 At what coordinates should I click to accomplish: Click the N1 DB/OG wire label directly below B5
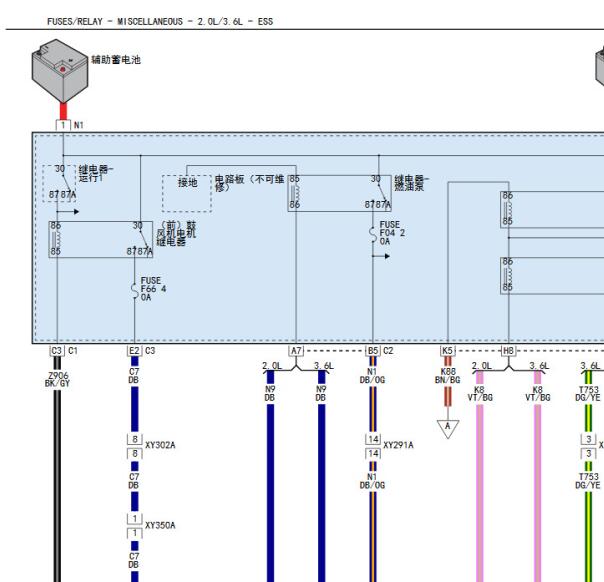click(x=372, y=376)
